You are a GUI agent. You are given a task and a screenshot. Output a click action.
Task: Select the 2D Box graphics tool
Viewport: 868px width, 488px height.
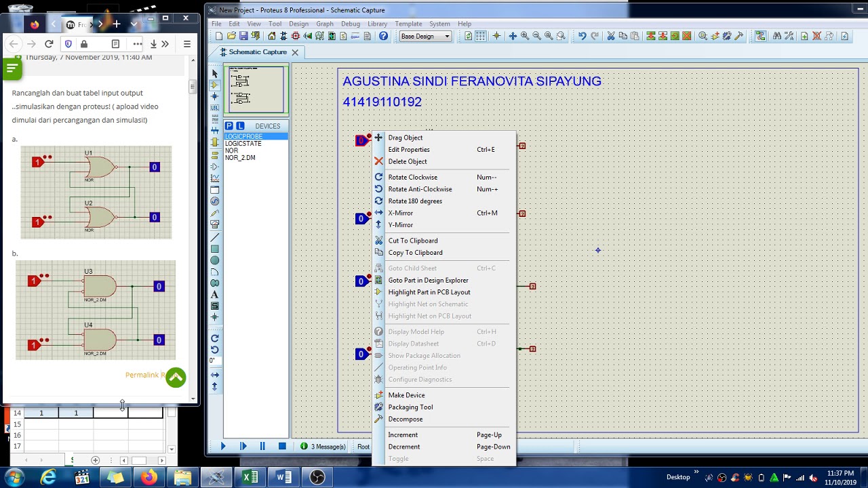click(x=215, y=249)
